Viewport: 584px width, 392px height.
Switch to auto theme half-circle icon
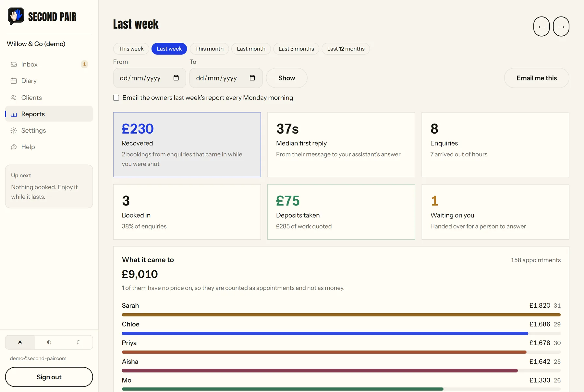pyautogui.click(x=49, y=342)
